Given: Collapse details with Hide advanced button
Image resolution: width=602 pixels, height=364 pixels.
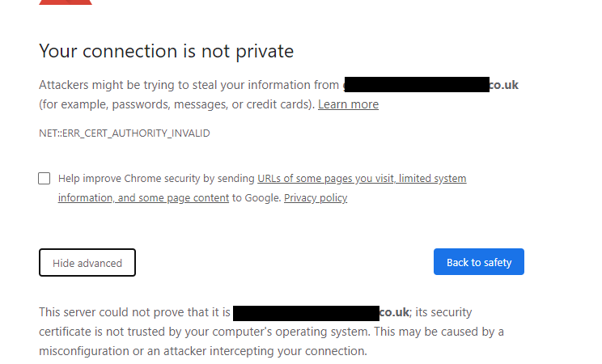Looking at the screenshot, I should pos(87,263).
